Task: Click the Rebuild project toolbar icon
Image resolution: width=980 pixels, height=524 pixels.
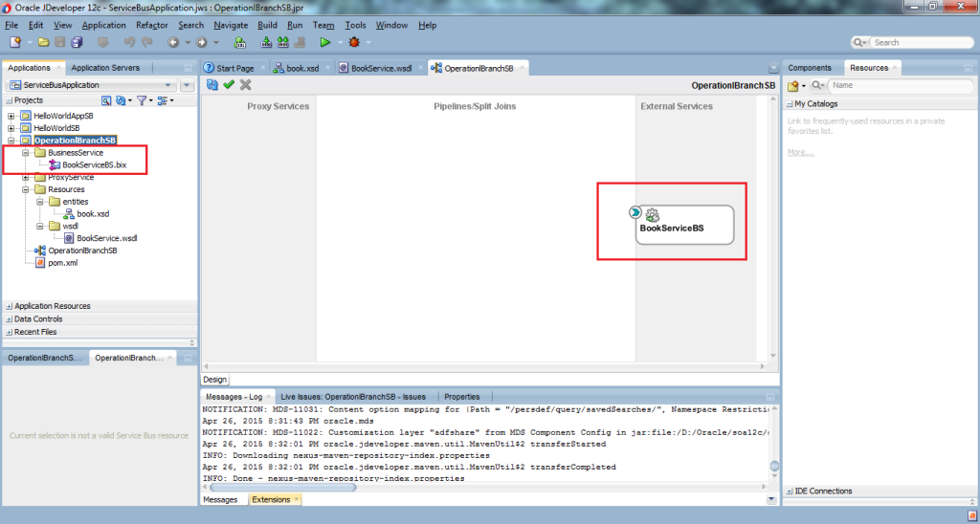Action: (283, 42)
